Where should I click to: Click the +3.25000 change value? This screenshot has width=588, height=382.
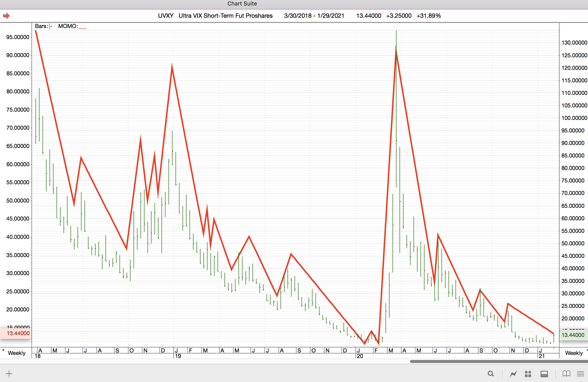click(399, 16)
